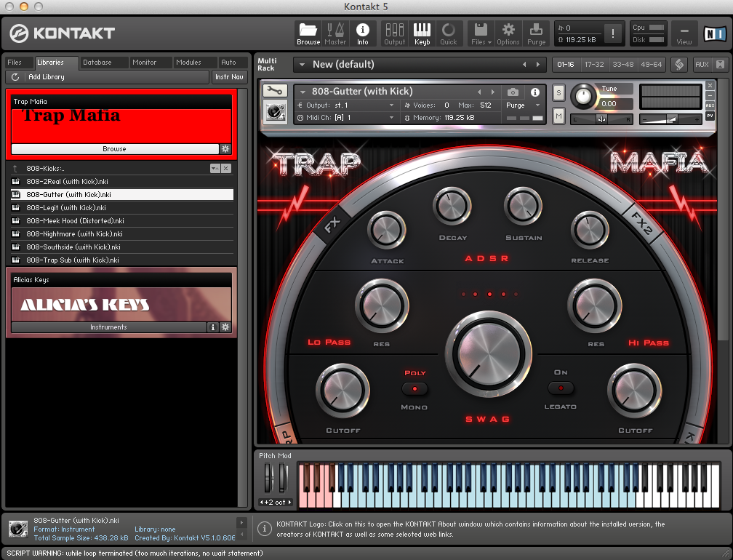Viewport: 733px width, 560px height.
Task: Toggle the Legato On switch
Action: pyautogui.click(x=561, y=388)
